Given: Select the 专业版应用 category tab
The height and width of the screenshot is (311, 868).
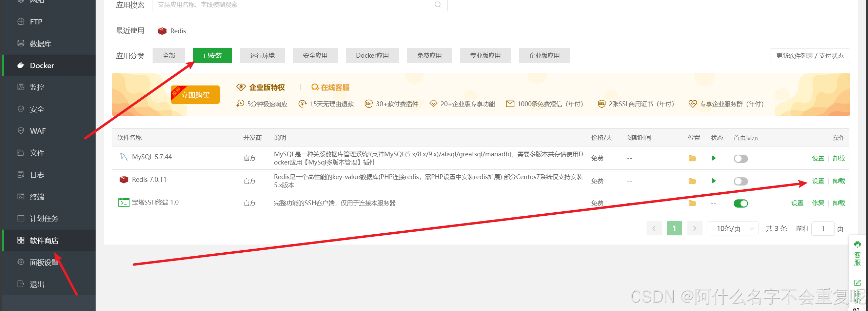Looking at the screenshot, I should tap(486, 55).
